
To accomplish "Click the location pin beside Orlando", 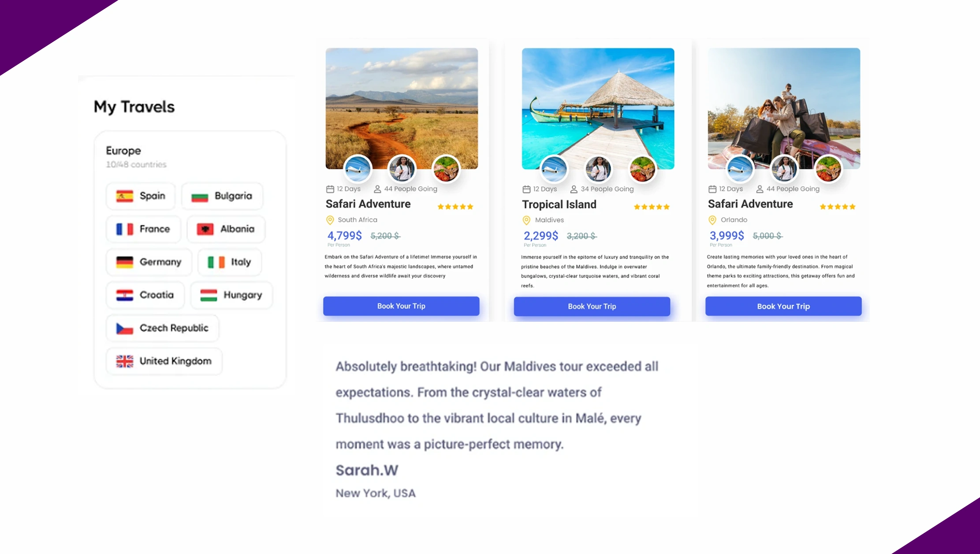I will coord(712,220).
